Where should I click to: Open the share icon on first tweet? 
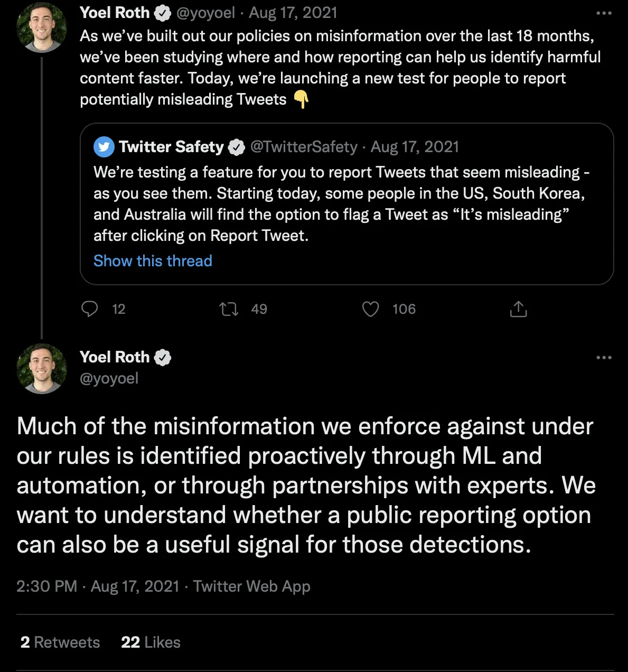click(x=518, y=309)
